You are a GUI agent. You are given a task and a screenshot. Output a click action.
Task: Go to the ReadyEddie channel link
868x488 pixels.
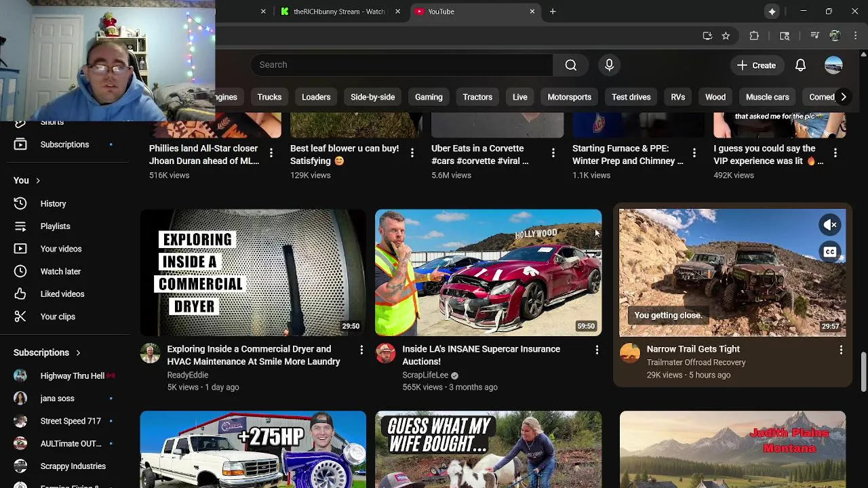point(188,375)
